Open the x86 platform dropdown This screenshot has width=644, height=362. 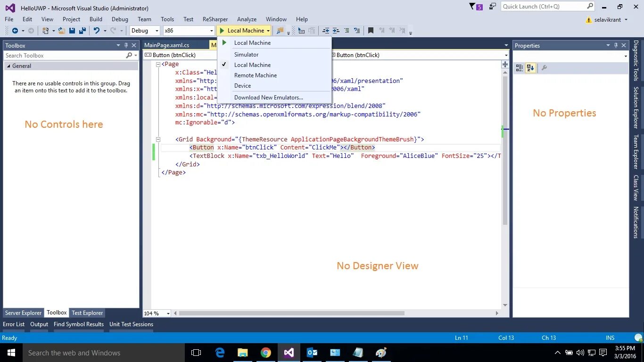[x=211, y=31]
